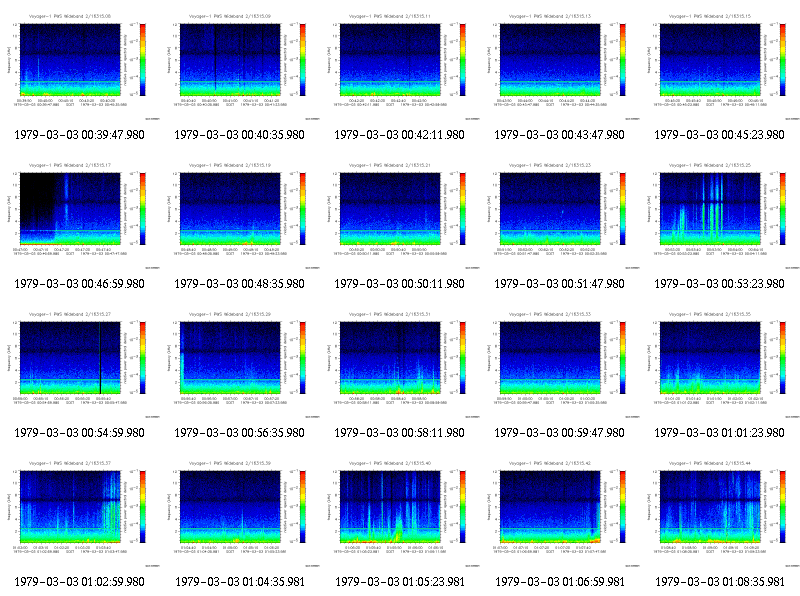Click caption 1979-03-03 01:06:59.981
Viewport: 800px width, 596px height.
pyautogui.click(x=560, y=582)
